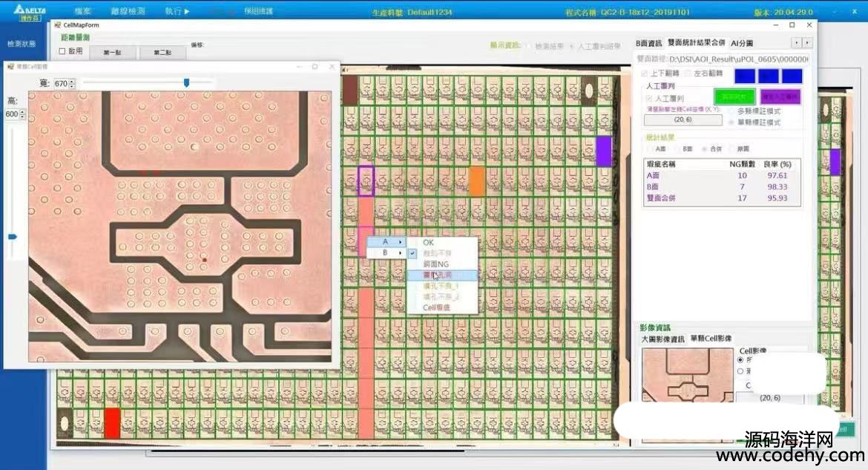The height and width of the screenshot is (470, 868).
Task: Expand the B submenu in the context menu
Action: pos(386,252)
